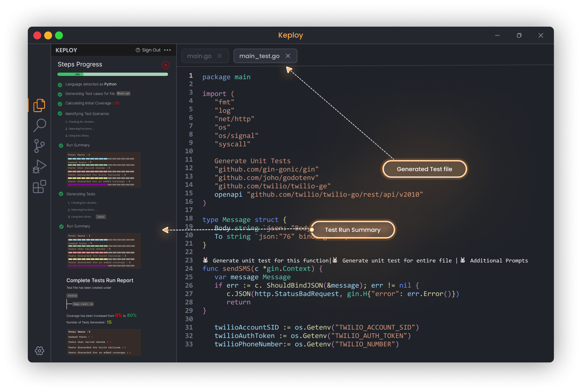This screenshot has width=582, height=392.
Task: Click 'Test File has been created under' text
Action: pyautogui.click(x=89, y=288)
